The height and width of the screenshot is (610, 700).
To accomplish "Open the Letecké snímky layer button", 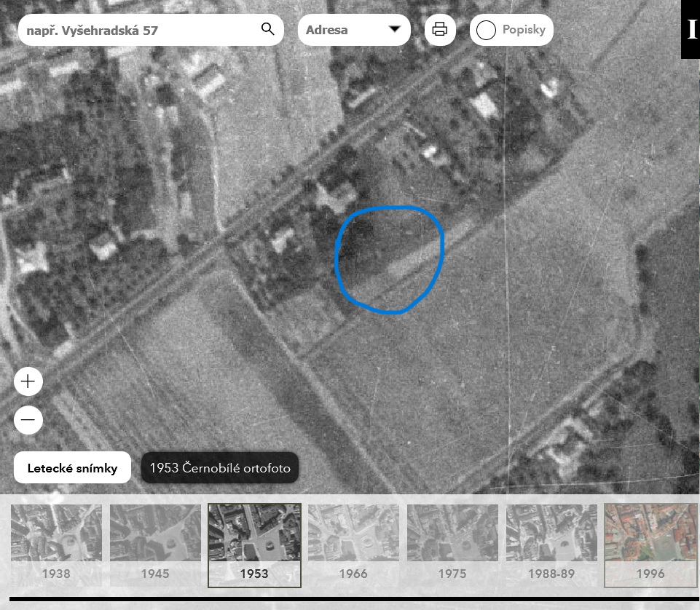I will click(x=72, y=468).
